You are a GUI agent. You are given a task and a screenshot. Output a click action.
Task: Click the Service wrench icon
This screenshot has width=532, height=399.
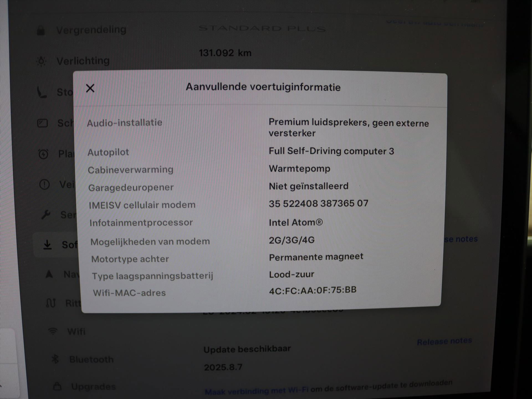click(46, 214)
